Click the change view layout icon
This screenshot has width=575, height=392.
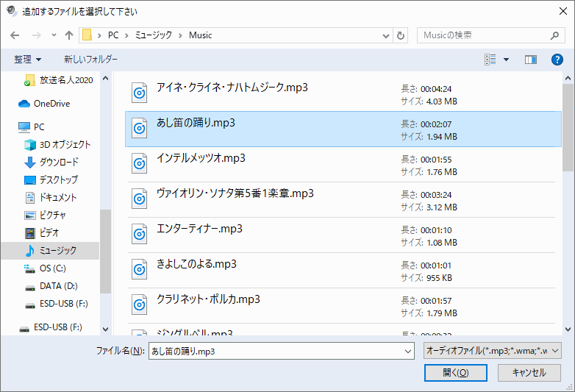490,59
